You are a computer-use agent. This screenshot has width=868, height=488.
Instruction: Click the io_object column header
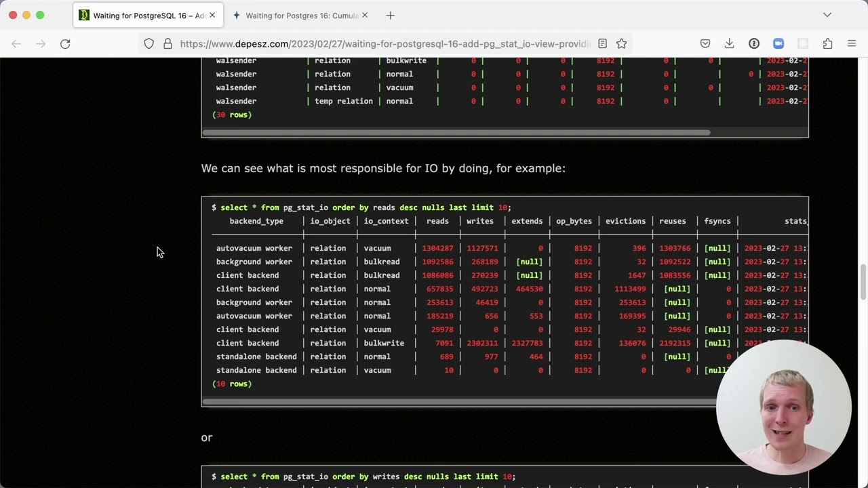330,221
